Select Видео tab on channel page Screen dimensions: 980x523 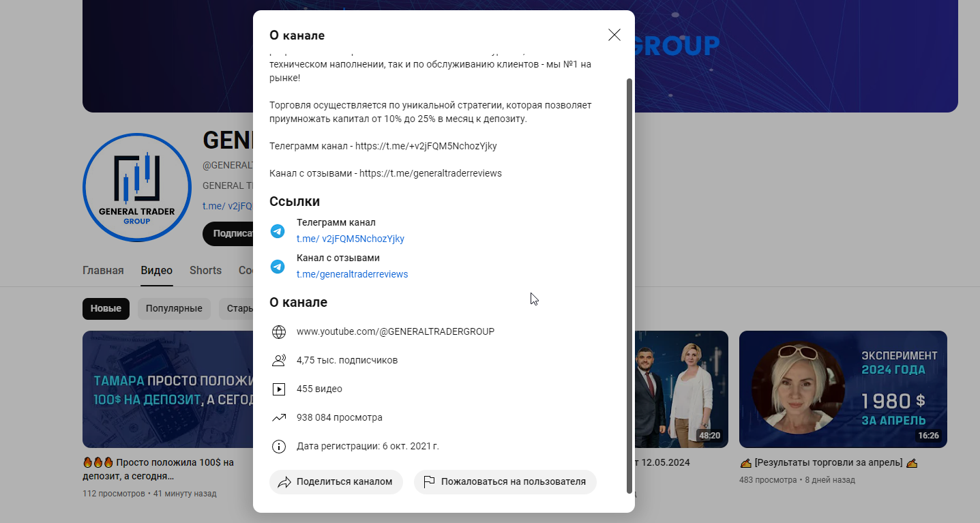click(x=157, y=271)
